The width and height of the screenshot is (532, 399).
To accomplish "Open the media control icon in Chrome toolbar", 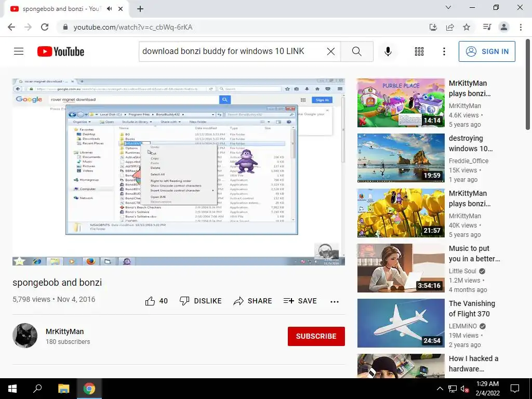I will (x=487, y=27).
